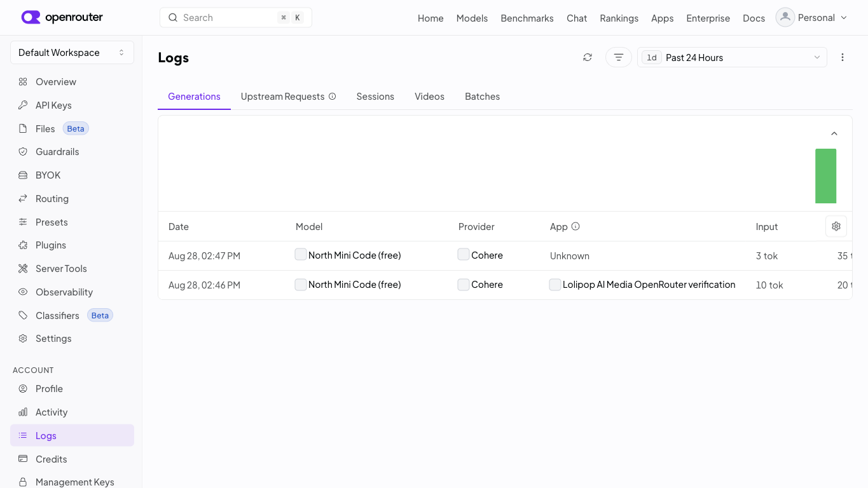
Task: Open the Logs sidebar item
Action: click(72, 435)
